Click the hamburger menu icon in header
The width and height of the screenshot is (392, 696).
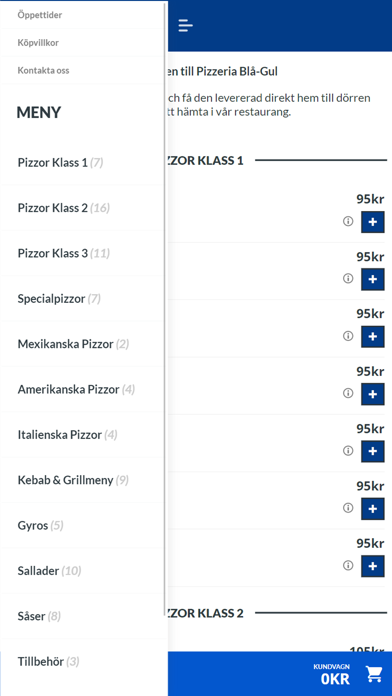click(x=186, y=25)
